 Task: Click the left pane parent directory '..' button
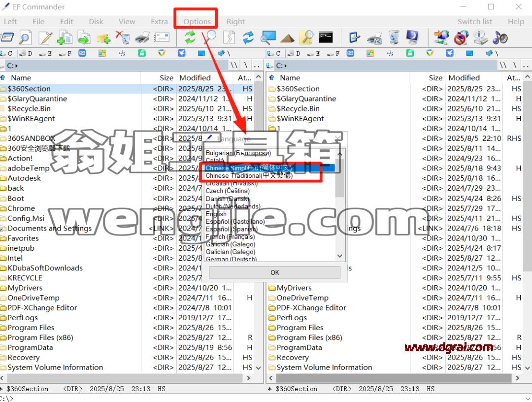coord(257,66)
